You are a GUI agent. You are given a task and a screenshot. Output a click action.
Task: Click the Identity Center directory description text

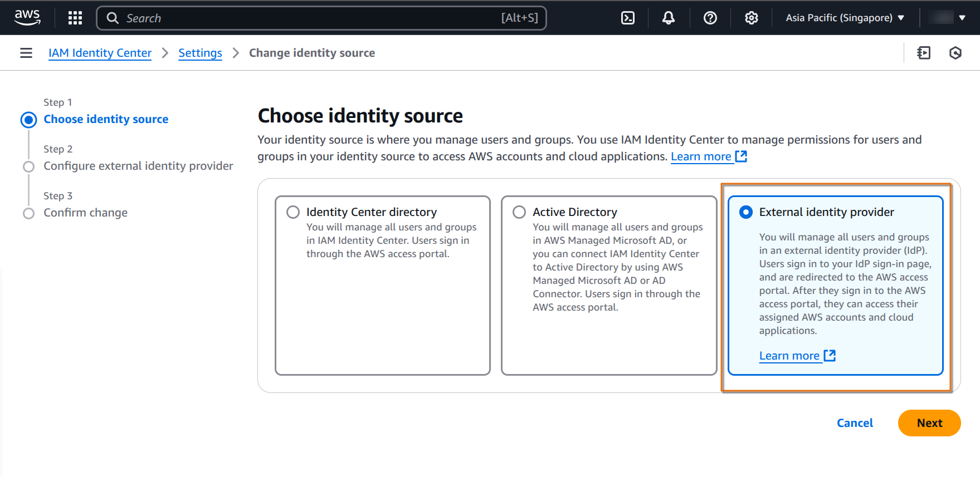point(391,240)
